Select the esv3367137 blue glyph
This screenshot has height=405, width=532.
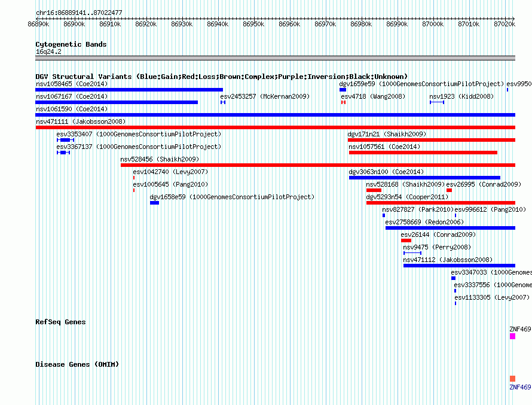63,153
